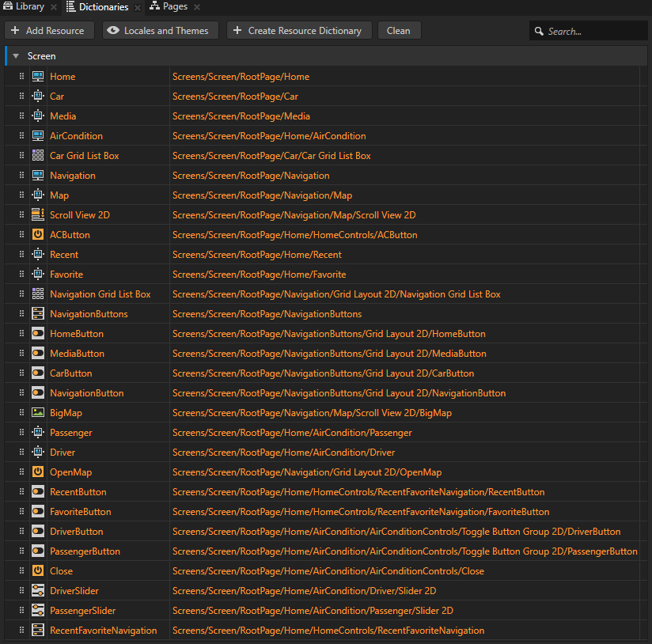Click drag handle beside Media row
652x644 pixels.
[x=21, y=116]
